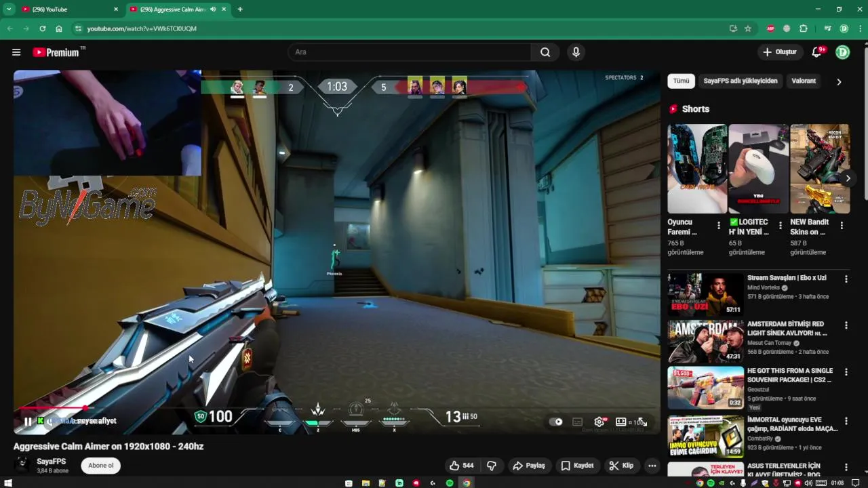
Task: Go to YouTube Premium home logo
Action: [56, 52]
